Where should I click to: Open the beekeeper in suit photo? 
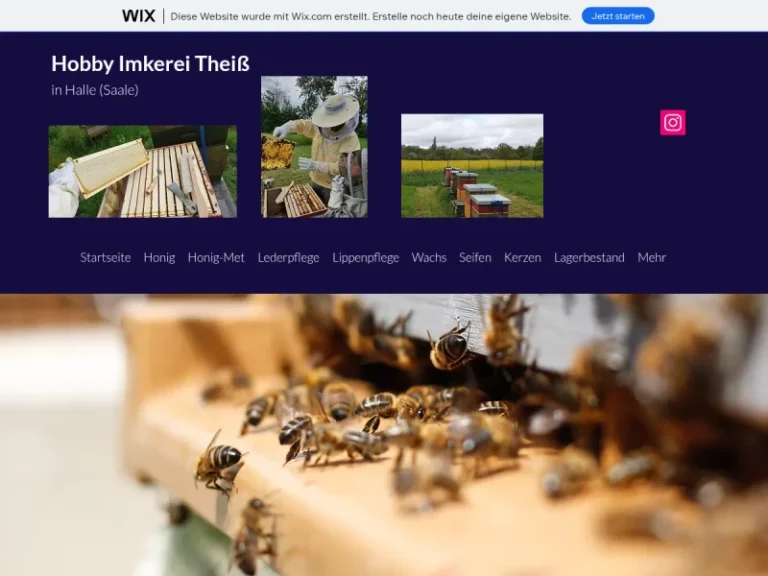point(314,146)
